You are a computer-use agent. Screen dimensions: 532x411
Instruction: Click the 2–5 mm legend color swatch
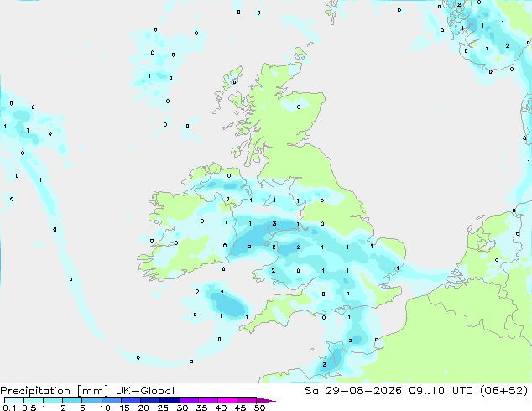[x=72, y=400]
